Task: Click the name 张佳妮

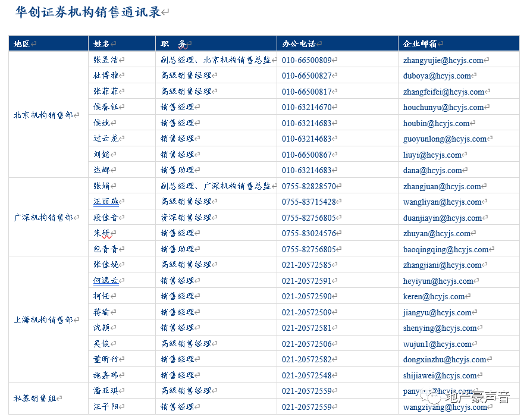Action: coord(106,265)
